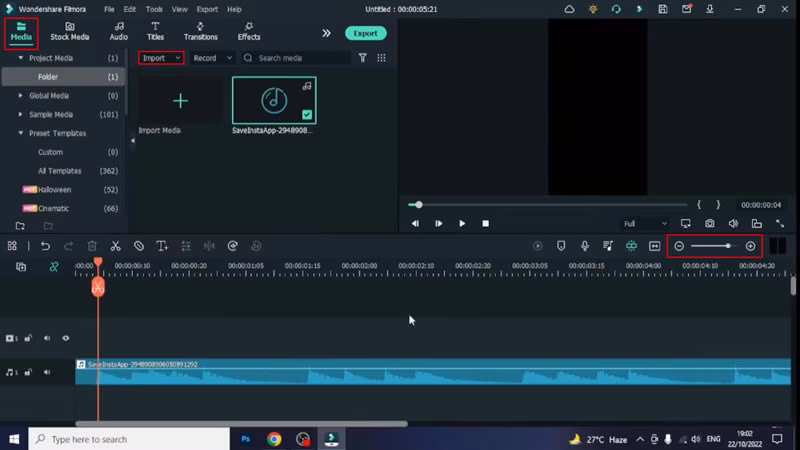The height and width of the screenshot is (450, 800).
Task: Click the preview progress slider
Action: click(x=547, y=205)
